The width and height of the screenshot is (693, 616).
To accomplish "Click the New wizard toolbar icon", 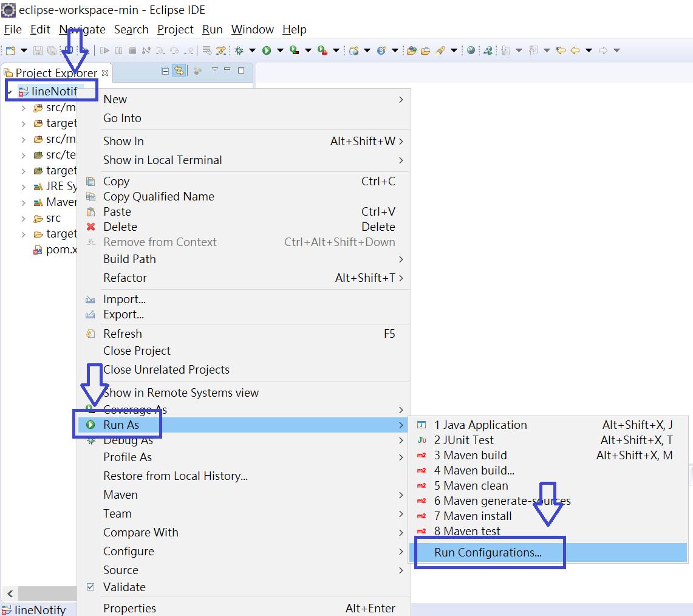I will 10,50.
